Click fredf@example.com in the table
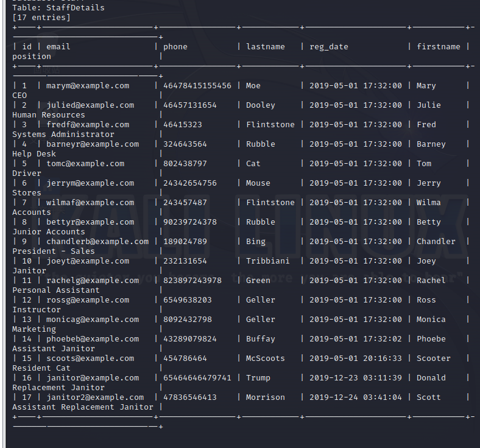 pyautogui.click(x=88, y=125)
